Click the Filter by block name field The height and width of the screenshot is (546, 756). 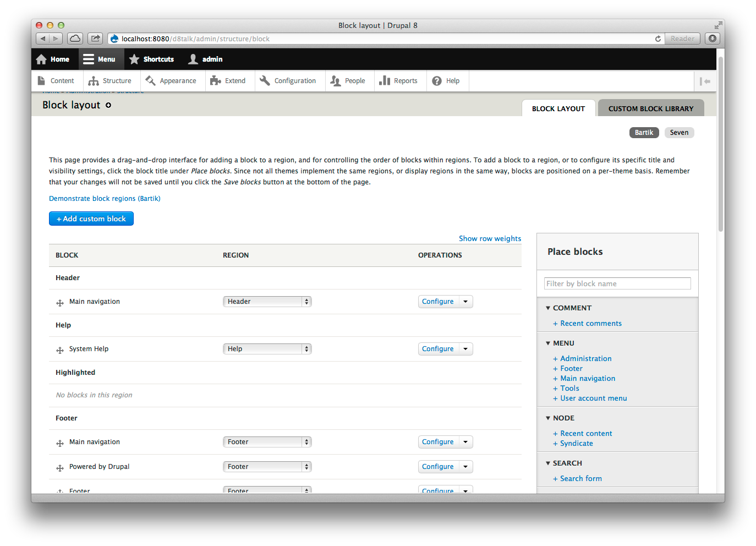[x=617, y=284]
